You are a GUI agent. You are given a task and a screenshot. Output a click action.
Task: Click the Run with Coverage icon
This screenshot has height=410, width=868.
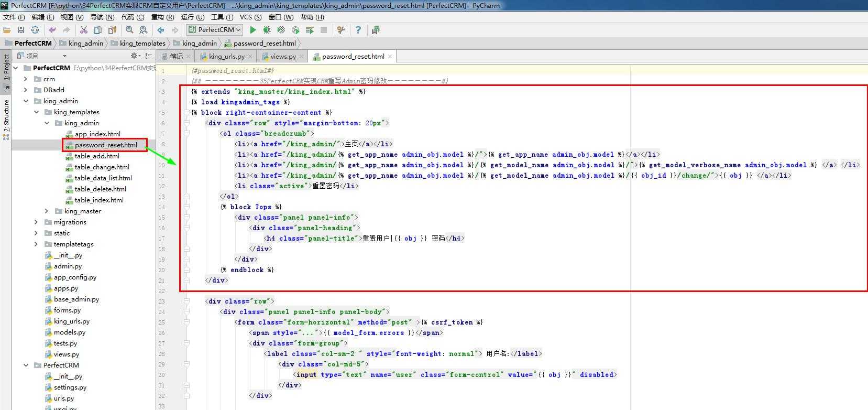coord(281,30)
